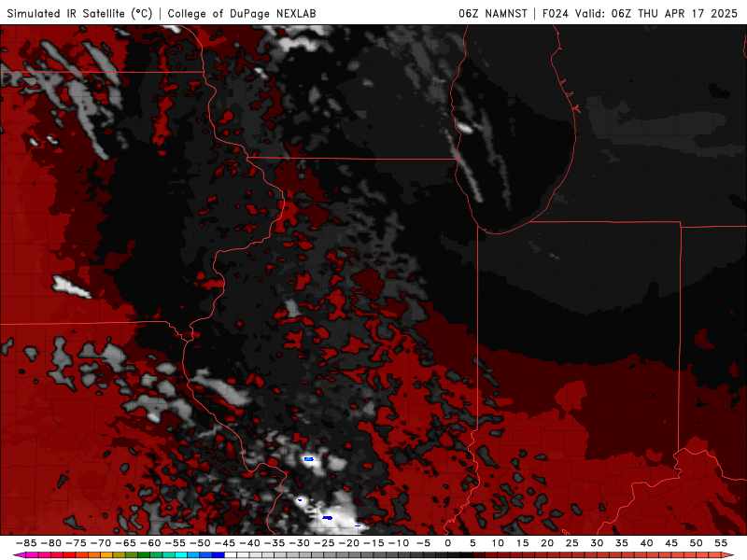Click the 30 label on the color scale
The height and width of the screenshot is (560, 747).
(597, 543)
